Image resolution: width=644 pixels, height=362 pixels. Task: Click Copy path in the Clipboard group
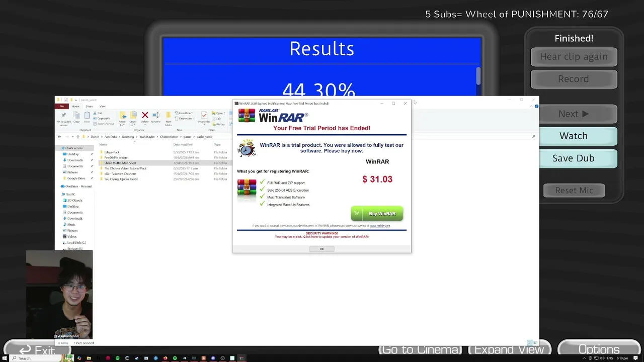tap(101, 118)
